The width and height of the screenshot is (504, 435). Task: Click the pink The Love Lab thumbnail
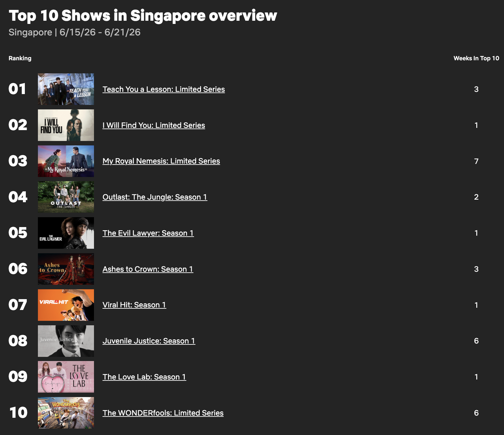[x=66, y=377]
